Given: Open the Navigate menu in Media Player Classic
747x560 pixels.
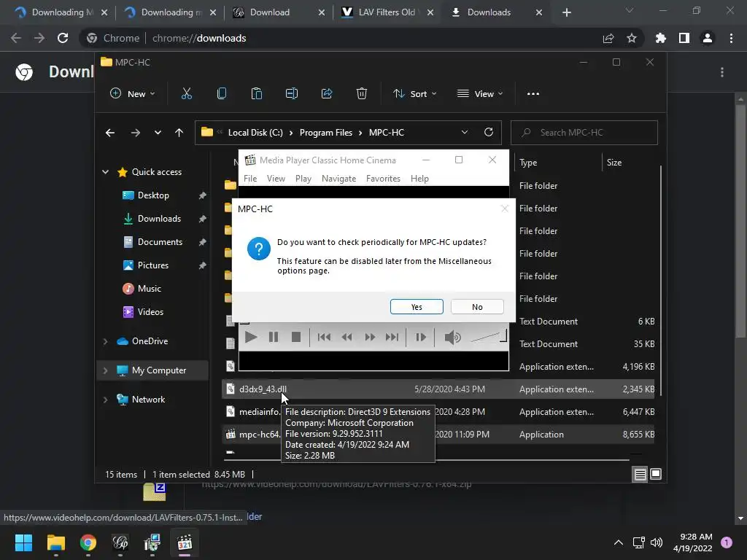Looking at the screenshot, I should [x=338, y=179].
